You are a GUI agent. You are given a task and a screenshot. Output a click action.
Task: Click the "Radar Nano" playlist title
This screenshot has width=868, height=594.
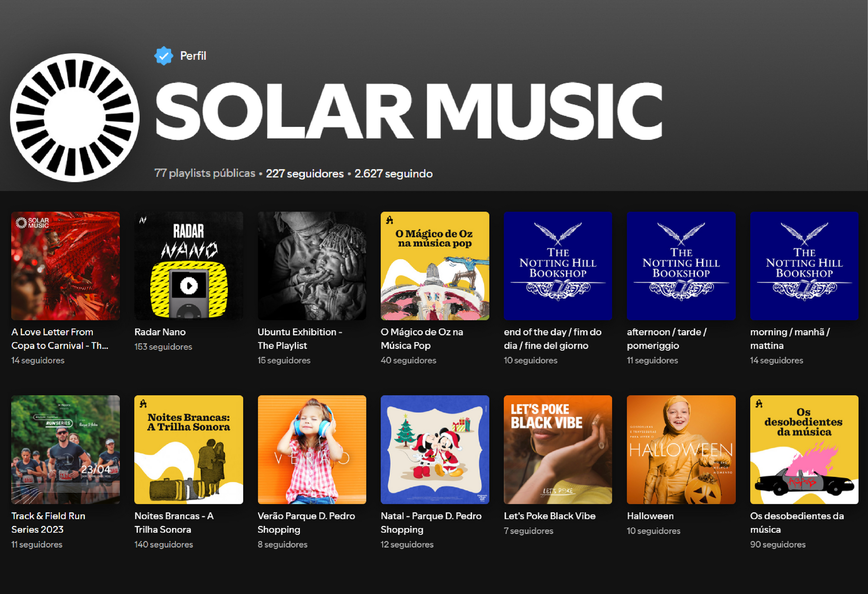[160, 332]
